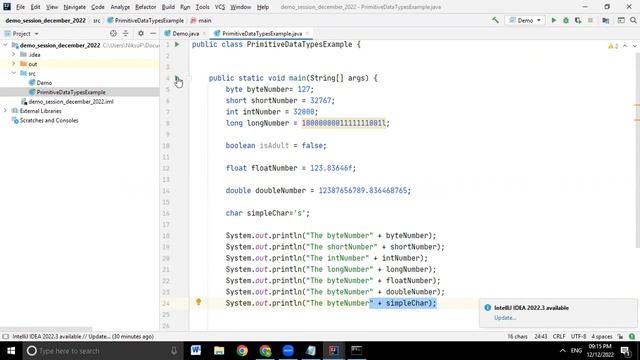Open the Build menu
Image resolution: width=640 pixels, height=360 pixels.
click(168, 7)
